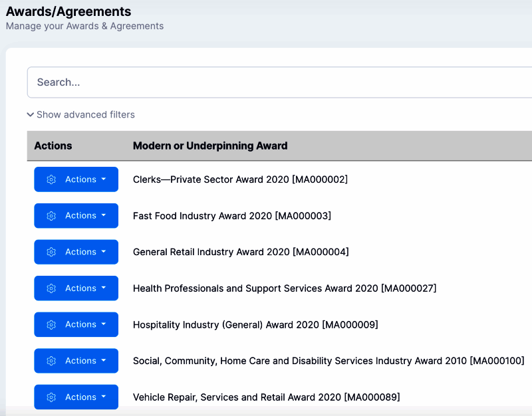
Task: Click gear icon in Social, Community row
Action: (51, 361)
